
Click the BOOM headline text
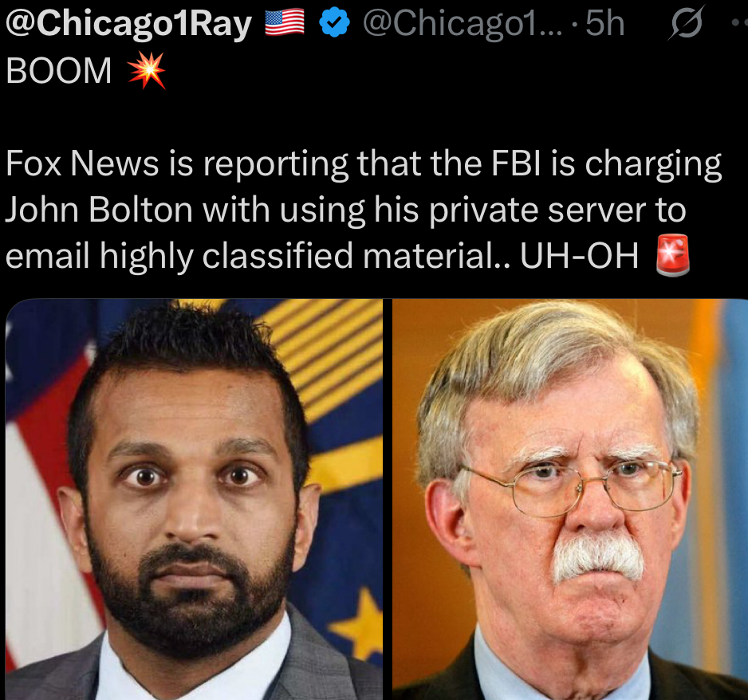pyautogui.click(x=59, y=71)
